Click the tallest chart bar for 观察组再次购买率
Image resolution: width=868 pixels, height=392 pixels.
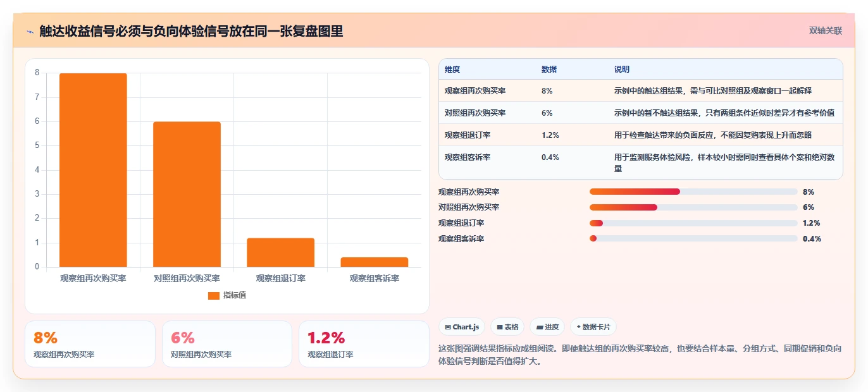click(x=93, y=170)
